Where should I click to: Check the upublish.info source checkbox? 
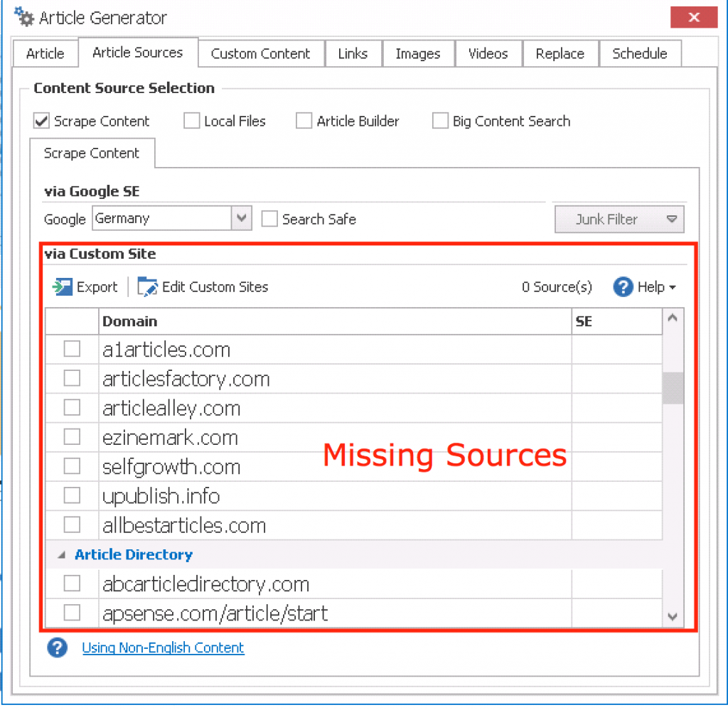click(72, 495)
